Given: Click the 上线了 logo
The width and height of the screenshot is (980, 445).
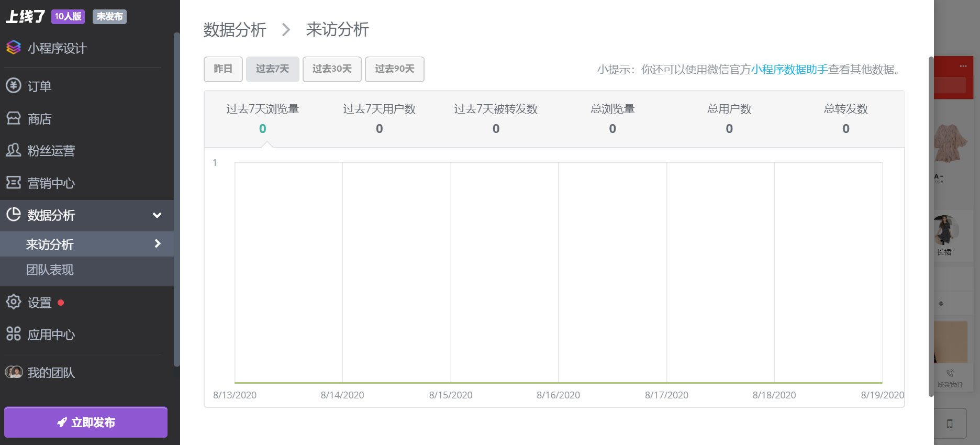Looking at the screenshot, I should 25,17.
